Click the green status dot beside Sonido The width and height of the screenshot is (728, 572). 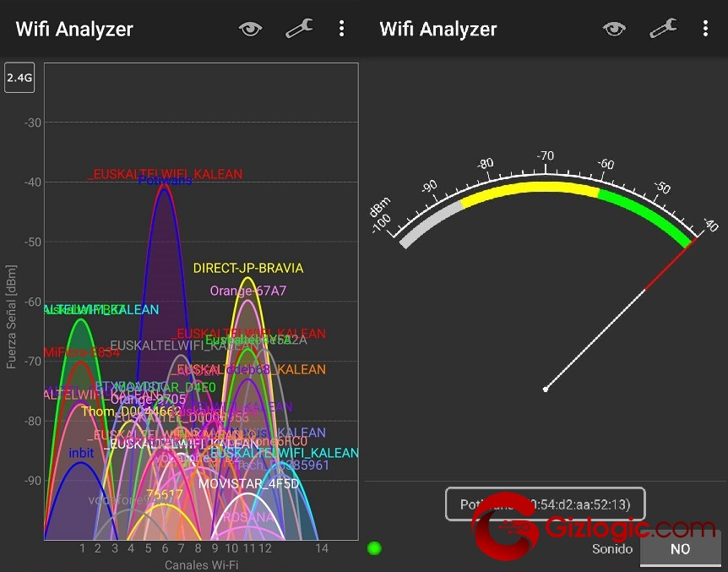(x=374, y=549)
